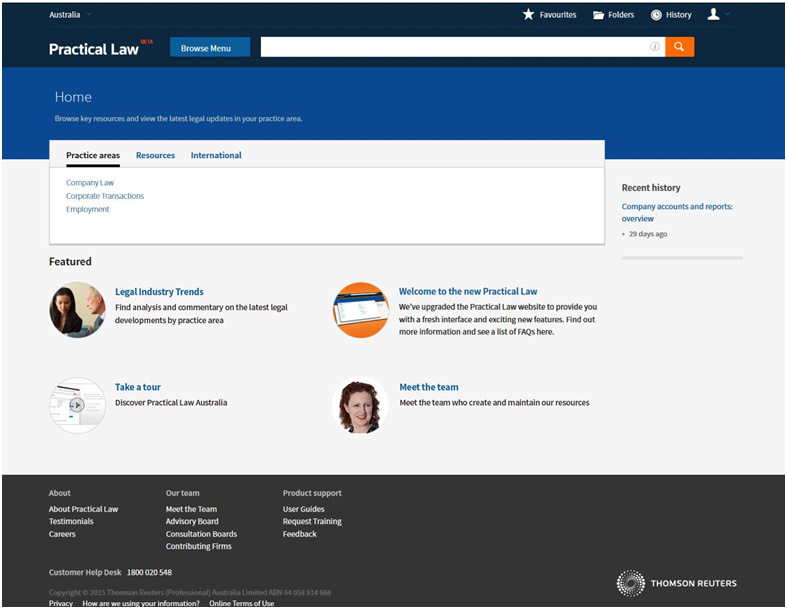The height and width of the screenshot is (609, 787).
Task: Open Welcome to the new Practical Law
Action: (468, 291)
